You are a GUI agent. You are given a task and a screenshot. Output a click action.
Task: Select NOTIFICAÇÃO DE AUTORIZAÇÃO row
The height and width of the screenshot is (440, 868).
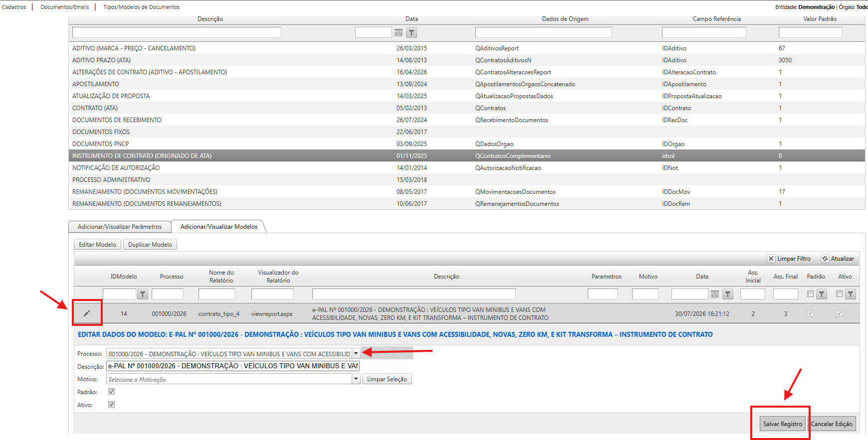466,168
